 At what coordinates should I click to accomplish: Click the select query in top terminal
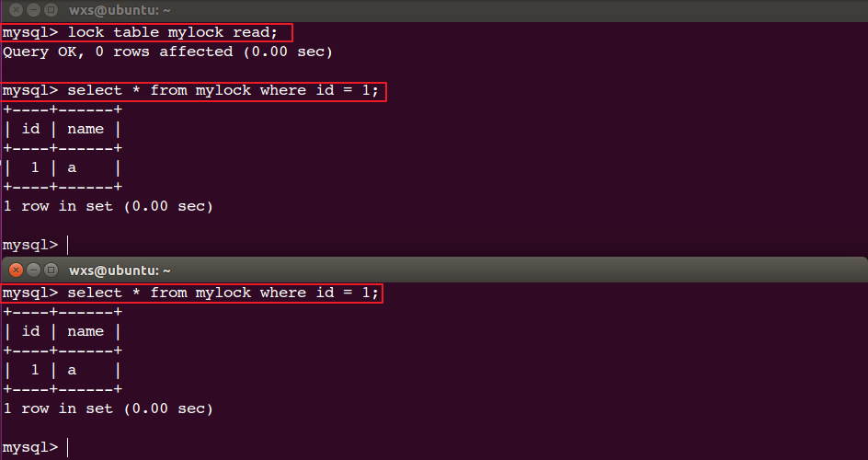223,90
